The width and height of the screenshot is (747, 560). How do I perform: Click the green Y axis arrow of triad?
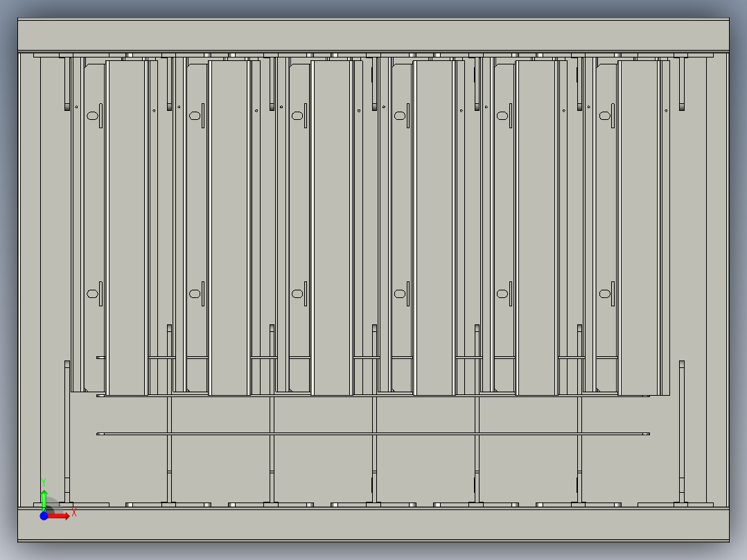point(44,501)
